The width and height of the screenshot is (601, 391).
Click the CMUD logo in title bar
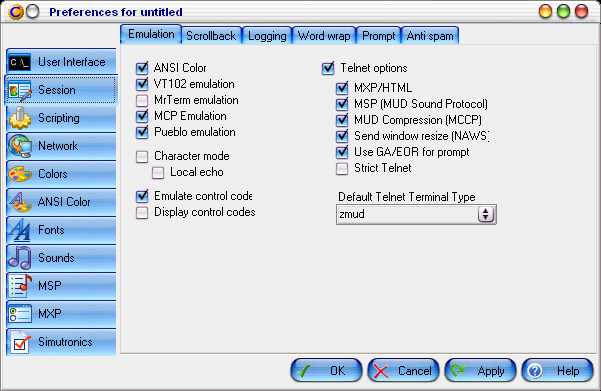pyautogui.click(x=16, y=12)
